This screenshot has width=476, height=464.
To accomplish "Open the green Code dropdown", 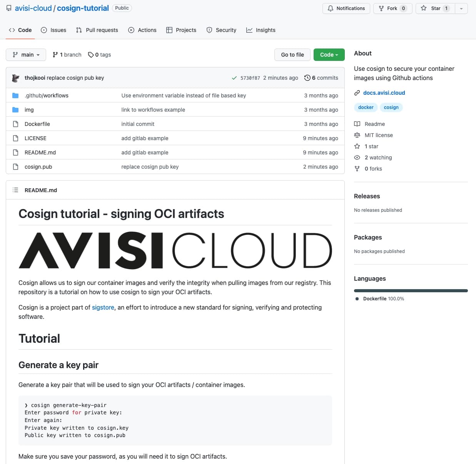I will pos(329,54).
